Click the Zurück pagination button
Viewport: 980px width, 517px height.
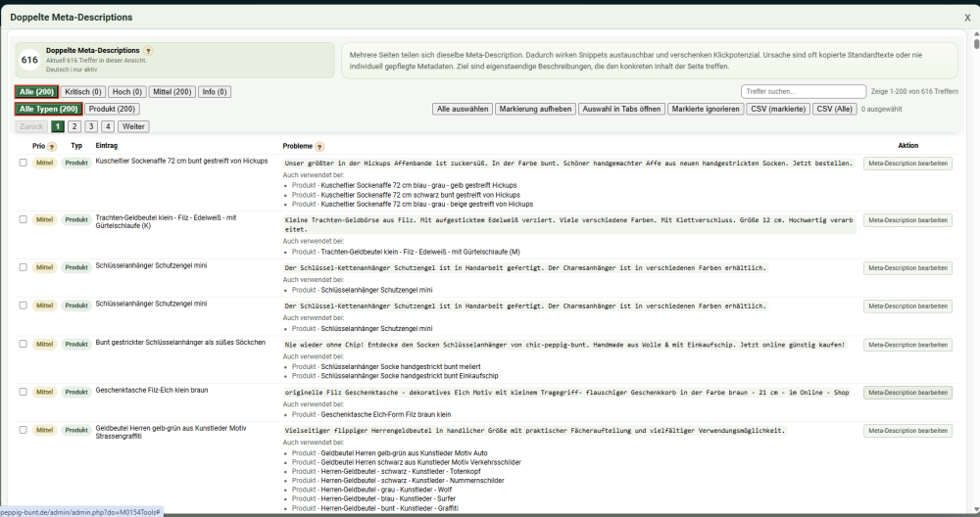tap(31, 126)
